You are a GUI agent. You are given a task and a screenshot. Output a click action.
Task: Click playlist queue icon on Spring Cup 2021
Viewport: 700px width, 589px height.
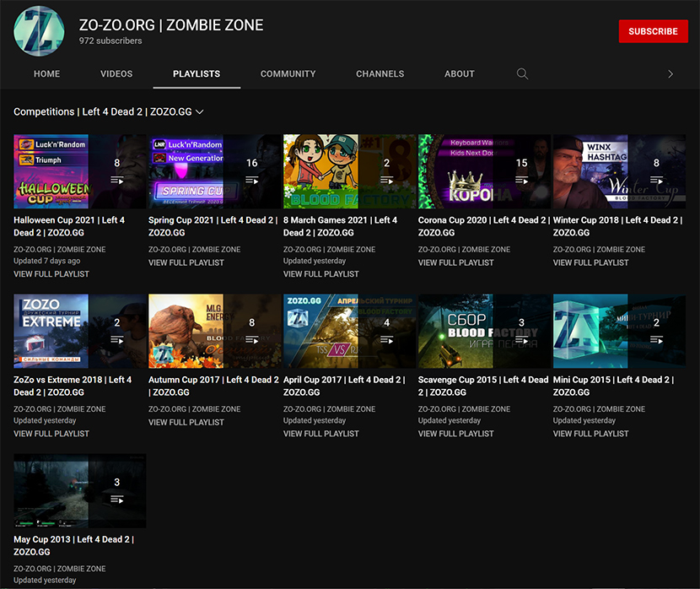[251, 180]
